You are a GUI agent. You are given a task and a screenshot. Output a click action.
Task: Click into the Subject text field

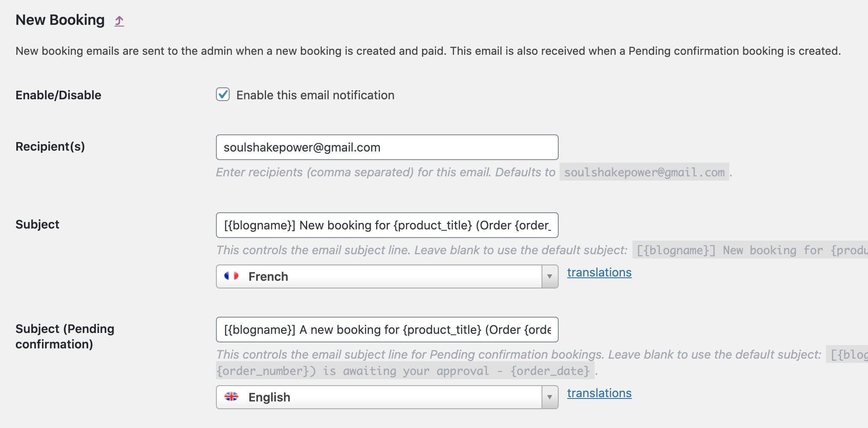[386, 225]
